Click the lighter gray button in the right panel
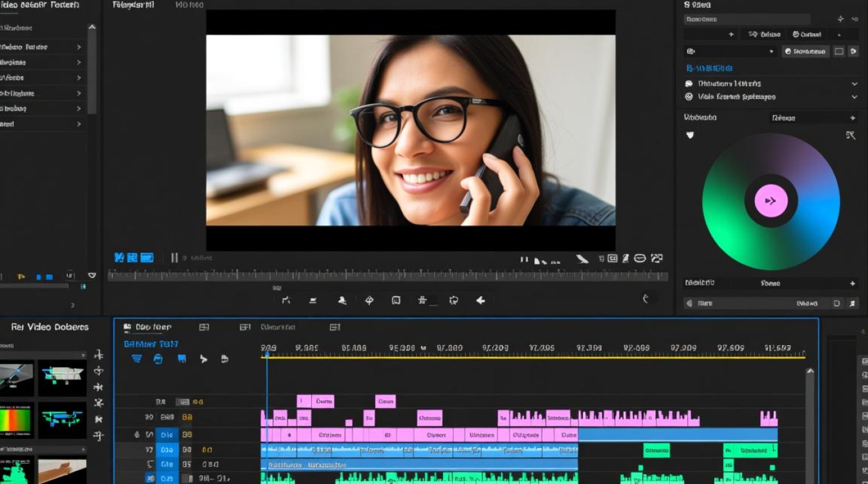The width and height of the screenshot is (868, 484). coord(805,52)
